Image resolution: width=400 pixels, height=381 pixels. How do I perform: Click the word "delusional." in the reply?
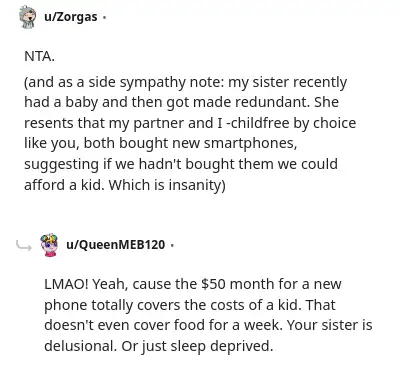80,346
